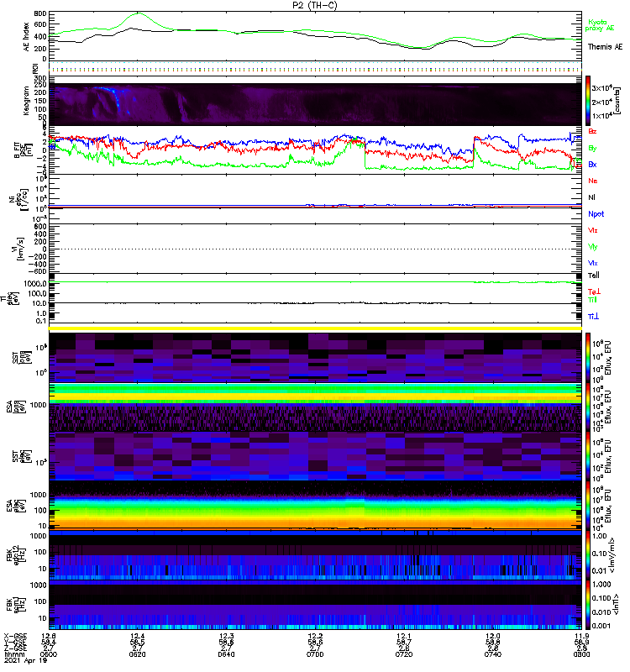
Task: Click the yellow bar above SST ions panel
Action: [x=316, y=328]
